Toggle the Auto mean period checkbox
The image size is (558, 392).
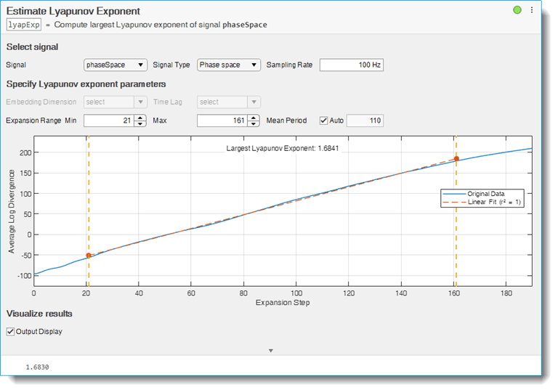tap(324, 121)
